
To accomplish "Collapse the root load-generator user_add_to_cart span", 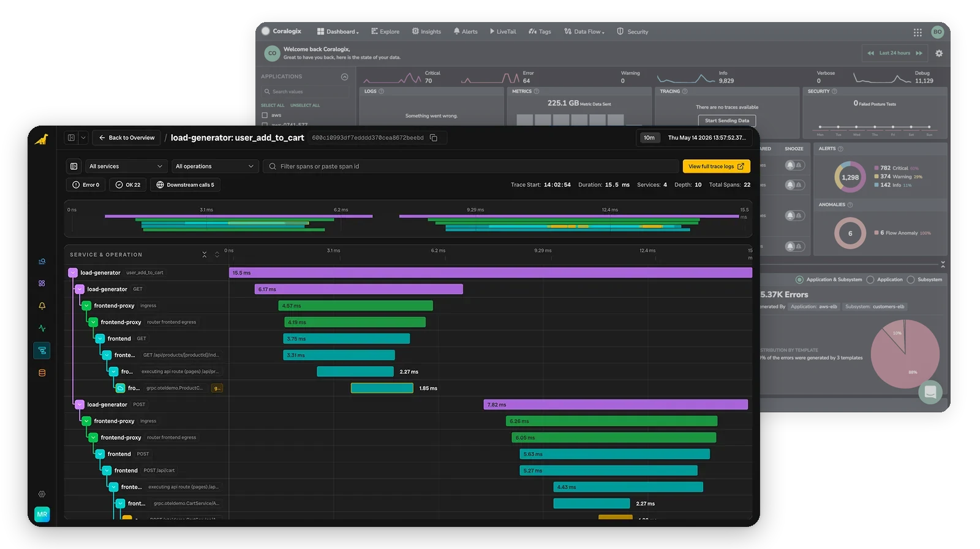I will tap(73, 273).
